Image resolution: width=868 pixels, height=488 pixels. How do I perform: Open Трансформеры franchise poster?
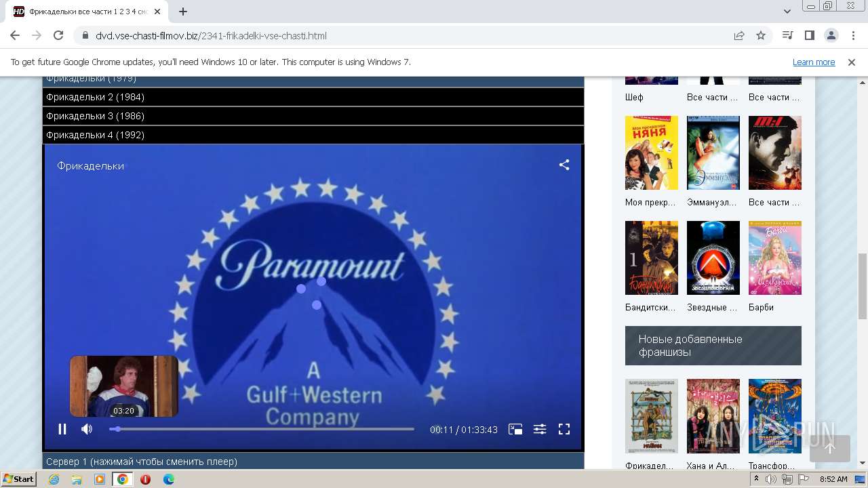(775, 416)
